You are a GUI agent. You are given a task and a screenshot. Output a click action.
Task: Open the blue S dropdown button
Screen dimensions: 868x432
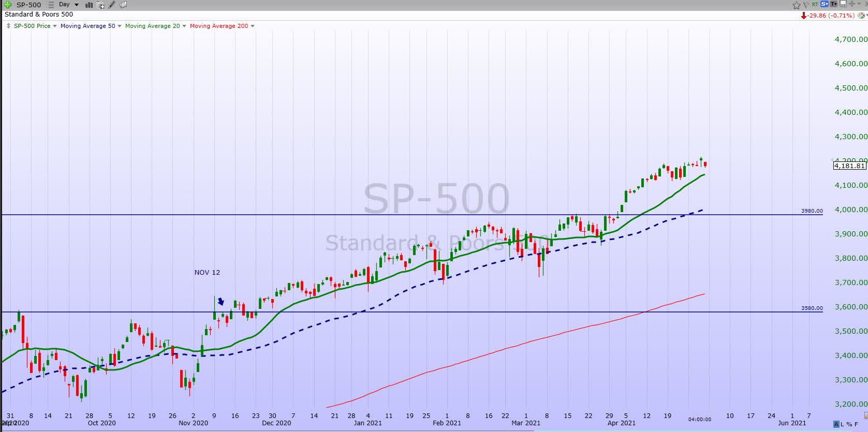[825, 4]
